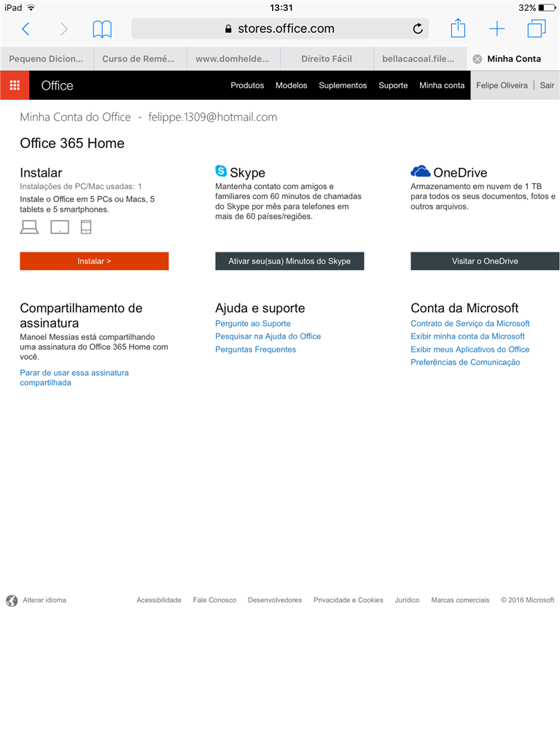
Task: Open the Modelos menu
Action: (x=292, y=85)
